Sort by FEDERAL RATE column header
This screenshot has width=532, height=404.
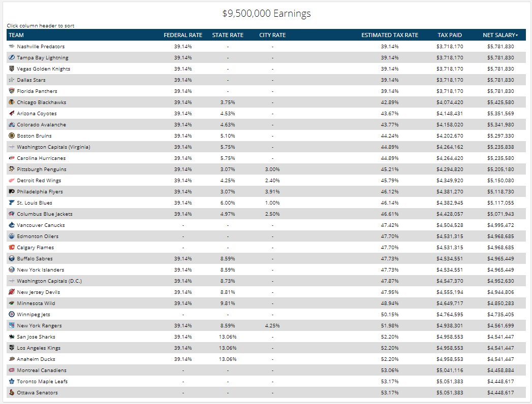[183, 35]
